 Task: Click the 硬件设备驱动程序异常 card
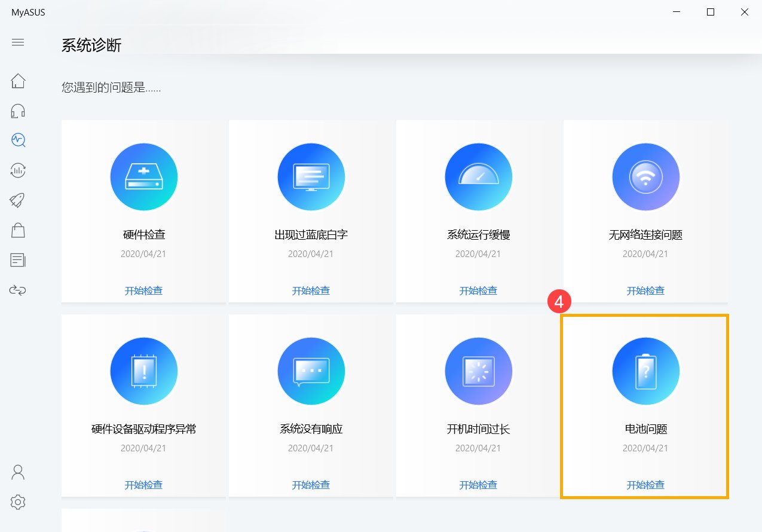(143, 406)
